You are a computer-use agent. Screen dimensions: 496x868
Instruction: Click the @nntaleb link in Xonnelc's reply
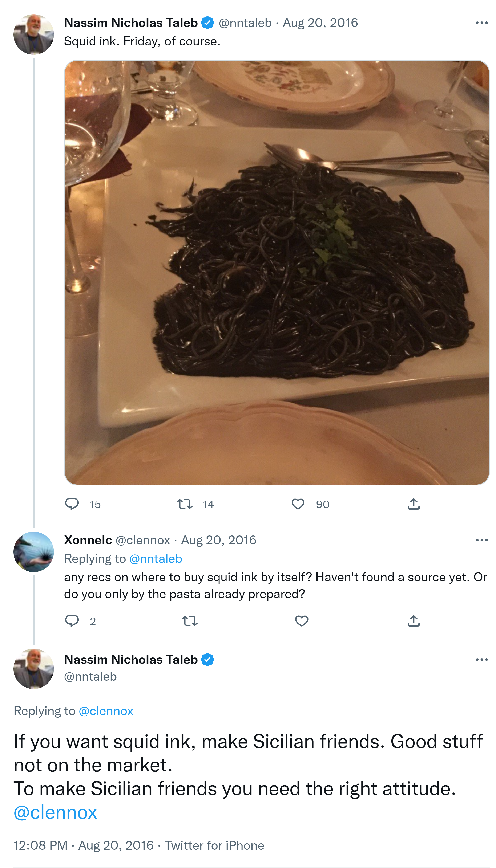pos(156,559)
